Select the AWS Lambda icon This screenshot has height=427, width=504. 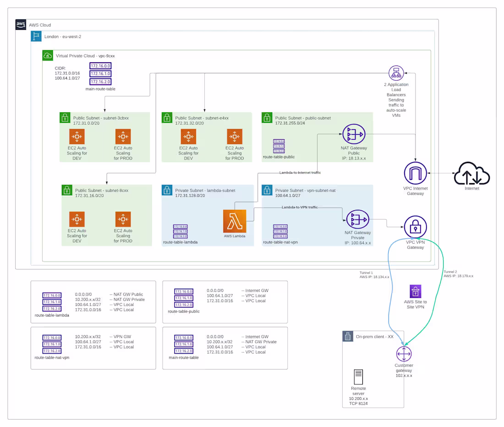click(235, 220)
